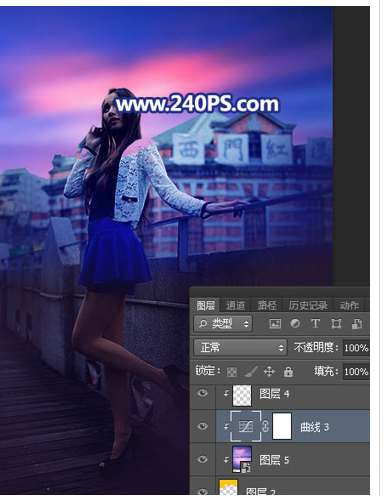This screenshot has height=496, width=384.
Task: Toggle lock all padlock icon
Action: tap(288, 371)
